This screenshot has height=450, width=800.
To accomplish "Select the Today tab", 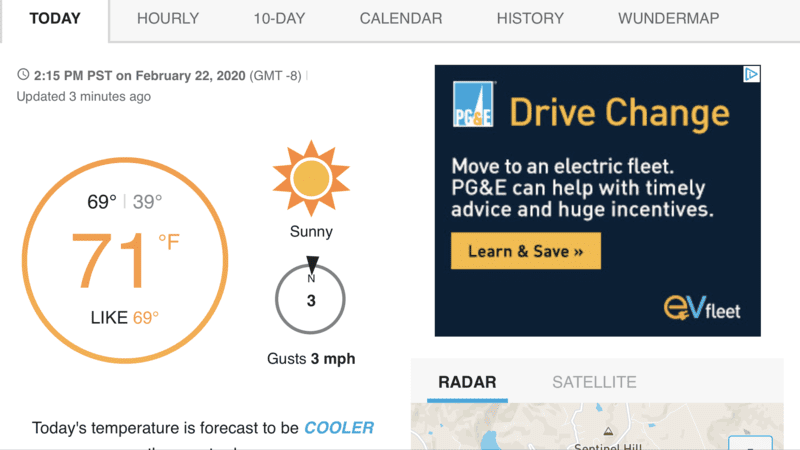I will click(55, 19).
